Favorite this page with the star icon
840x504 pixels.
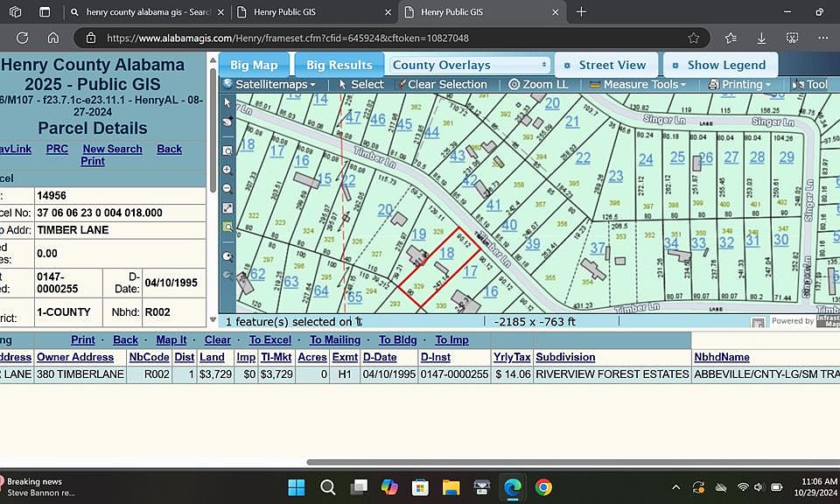click(x=693, y=38)
